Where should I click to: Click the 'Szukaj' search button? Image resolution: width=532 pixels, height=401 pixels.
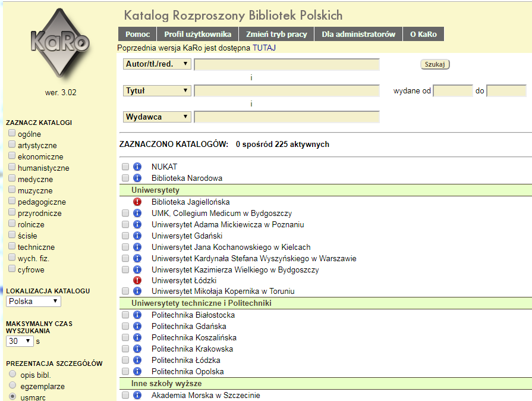[x=435, y=64]
